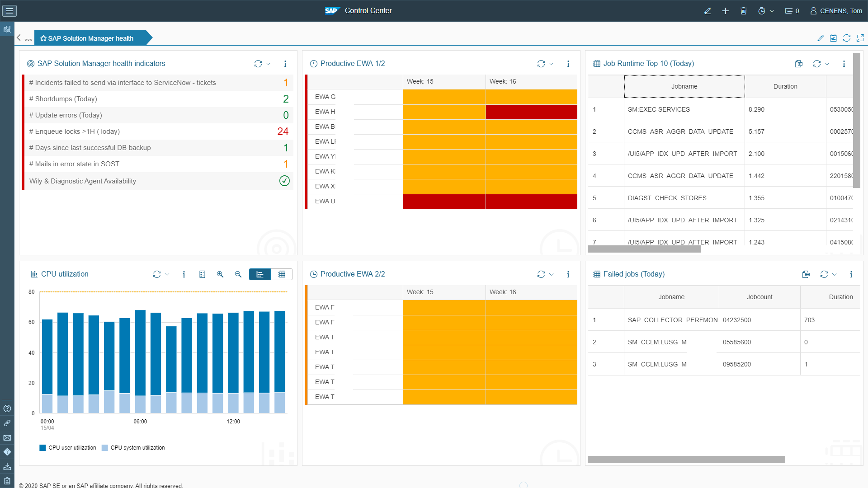Open the clock auto-refresh dropdown in header
Image resolution: width=868 pixels, height=488 pixels.
click(766, 11)
